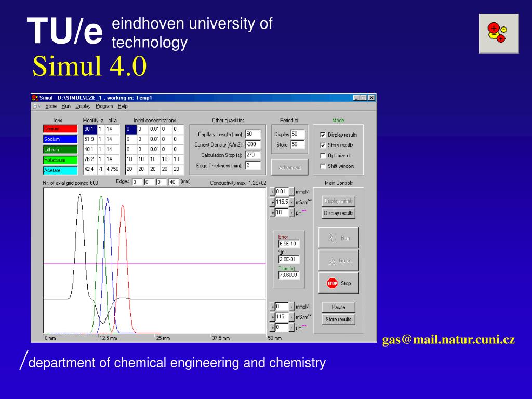Click the Edges field showing 40
The image size is (532, 399).
173,182
